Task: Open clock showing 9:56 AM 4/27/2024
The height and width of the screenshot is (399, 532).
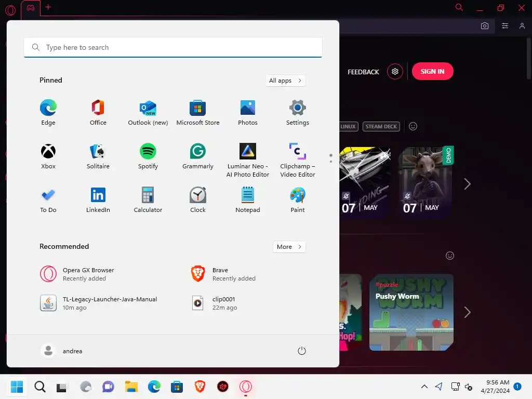Action: [x=495, y=387]
